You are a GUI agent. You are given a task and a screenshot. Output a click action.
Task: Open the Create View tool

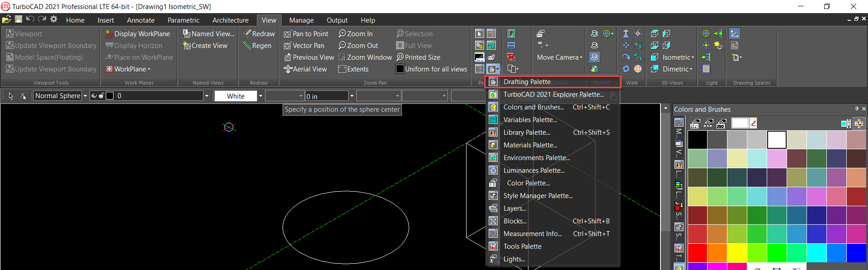205,45
